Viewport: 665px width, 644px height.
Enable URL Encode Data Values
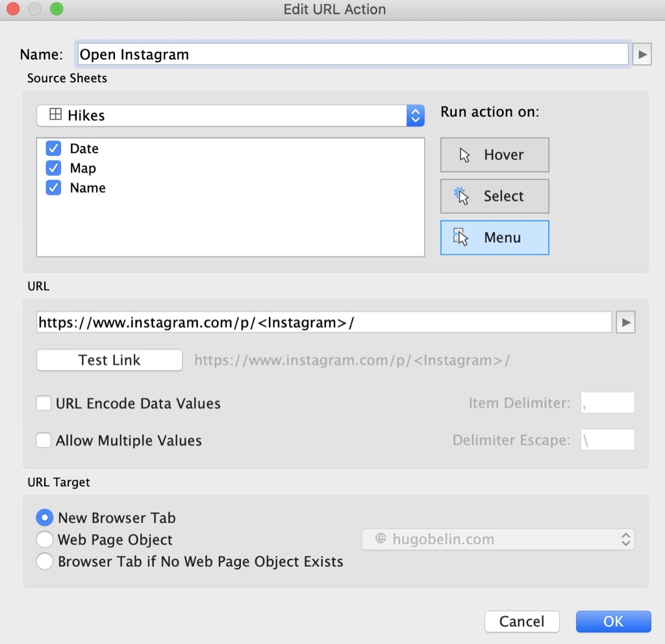(44, 403)
